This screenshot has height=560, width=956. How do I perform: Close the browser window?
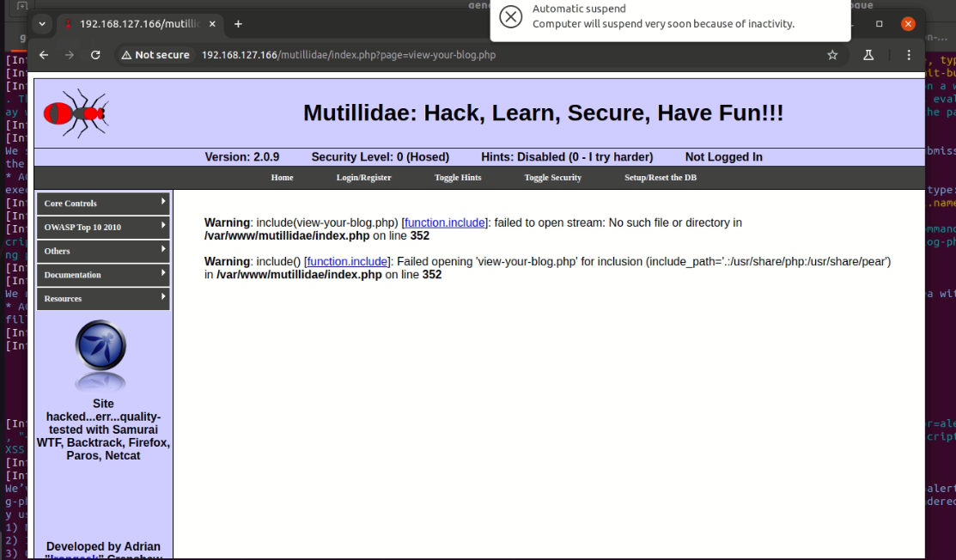[908, 24]
